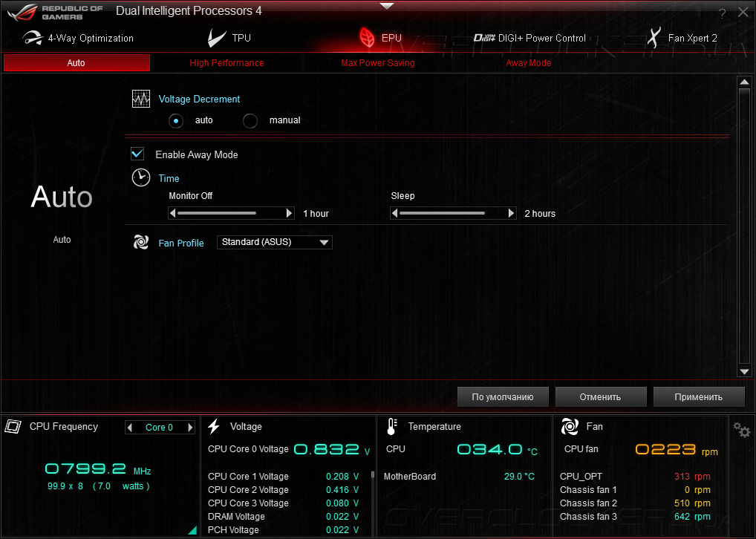Select manual voltage decrement radio
Viewport: 756px width, 539px height.
250,120
